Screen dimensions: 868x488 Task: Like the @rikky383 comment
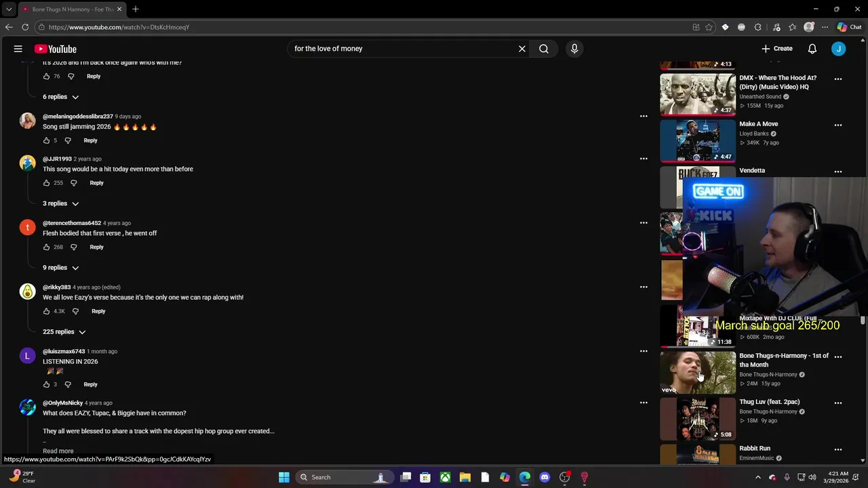tap(46, 311)
